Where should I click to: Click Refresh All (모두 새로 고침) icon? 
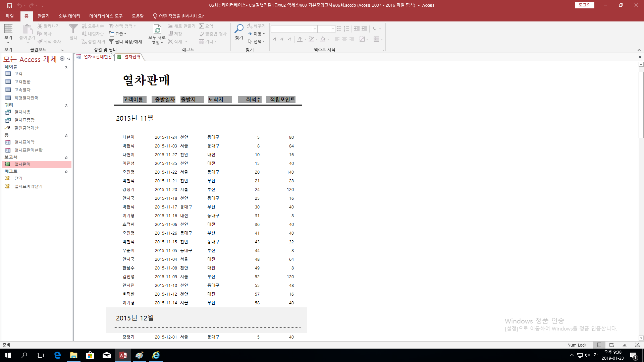point(157,29)
